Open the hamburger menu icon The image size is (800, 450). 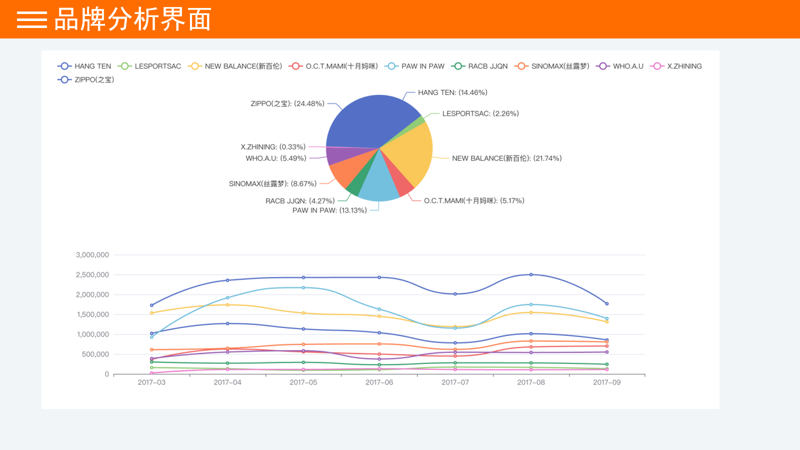pyautogui.click(x=32, y=19)
